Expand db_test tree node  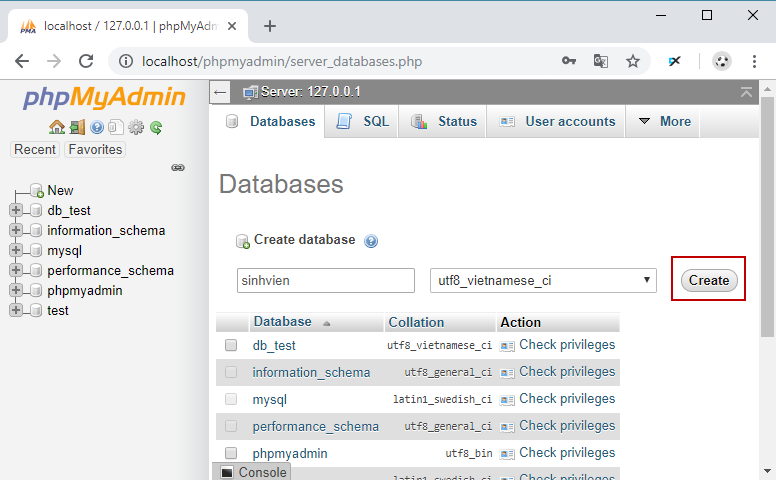click(15, 210)
